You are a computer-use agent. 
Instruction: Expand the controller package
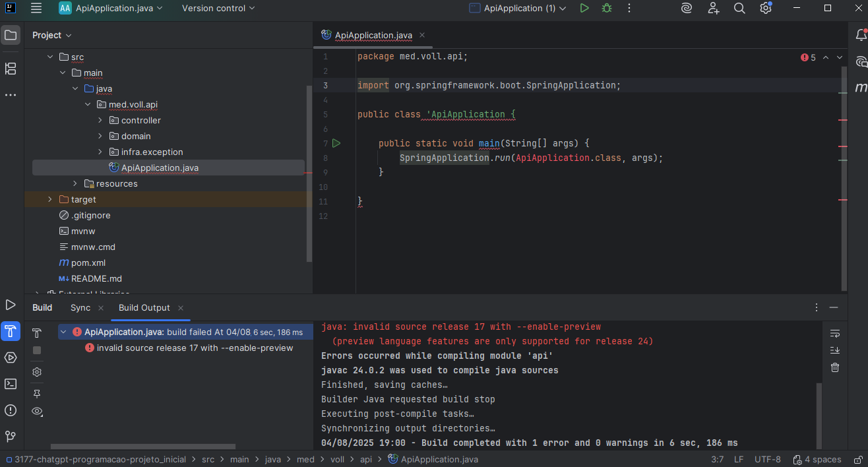[100, 121]
